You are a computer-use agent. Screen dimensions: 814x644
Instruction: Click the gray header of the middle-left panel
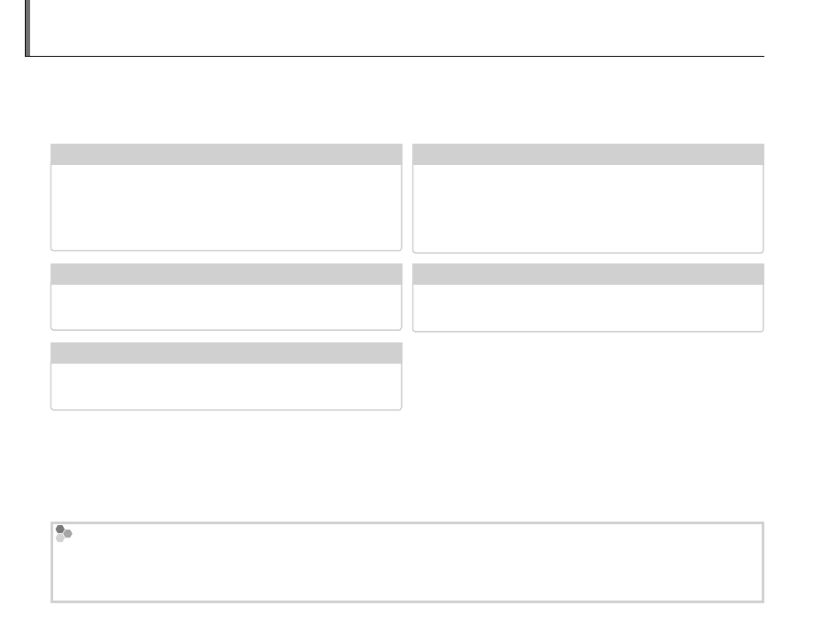click(x=226, y=274)
